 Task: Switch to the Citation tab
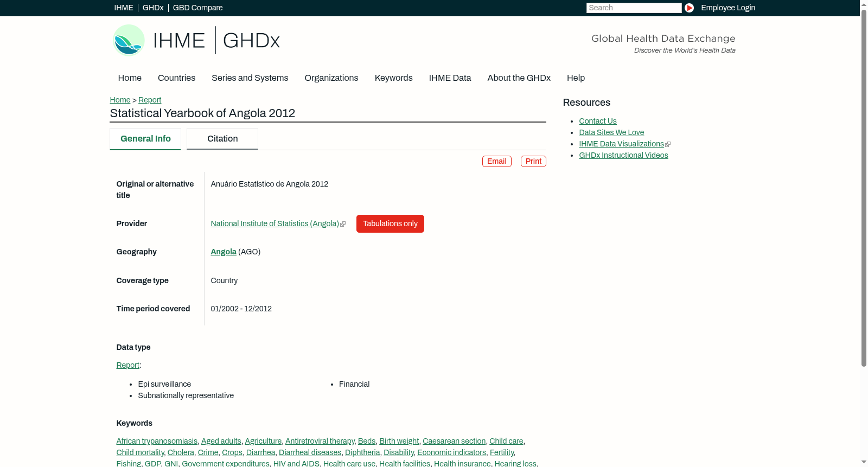click(222, 139)
